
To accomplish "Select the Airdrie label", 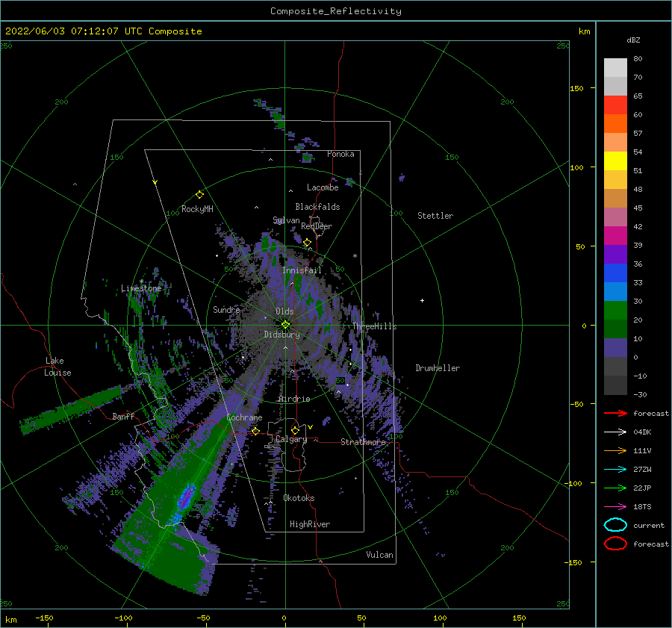I will [294, 399].
